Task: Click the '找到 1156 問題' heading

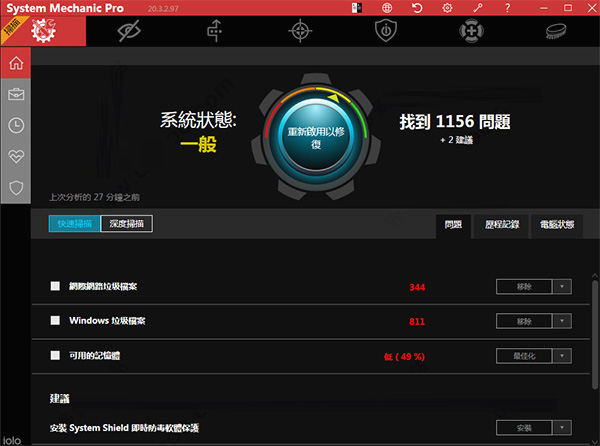Action: (455, 122)
